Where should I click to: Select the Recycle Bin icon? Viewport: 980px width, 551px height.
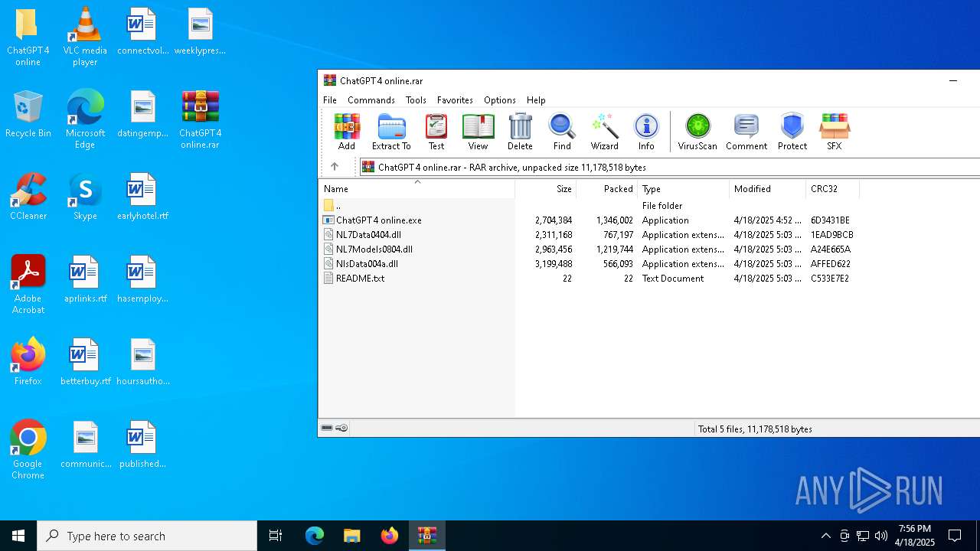point(28,114)
